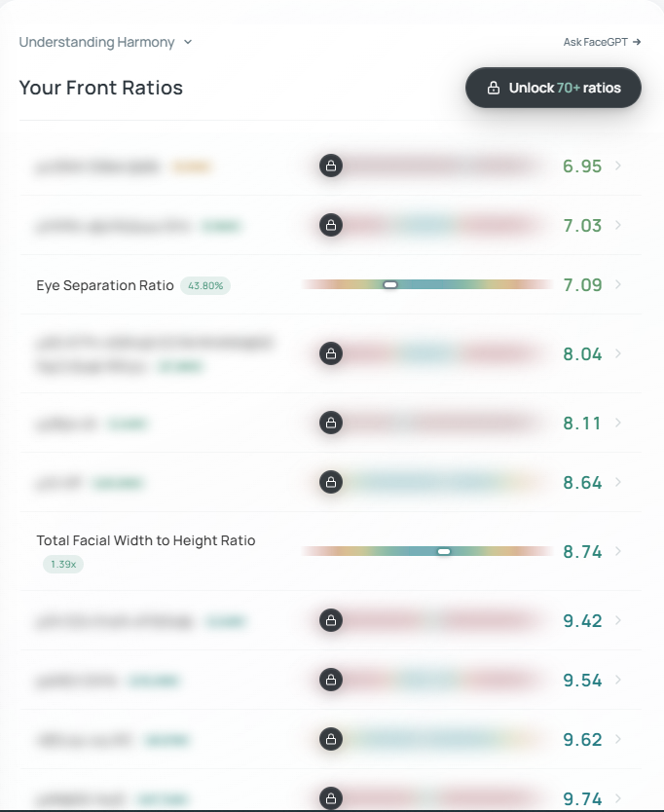This screenshot has width=664, height=812.
Task: Click the lock icon beside the 9.42 score
Action: pos(331,620)
